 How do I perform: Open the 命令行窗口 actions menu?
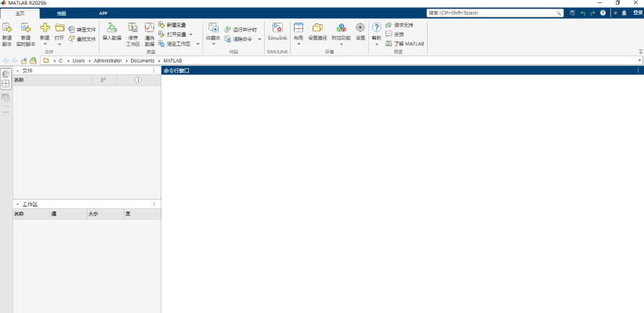[x=638, y=70]
